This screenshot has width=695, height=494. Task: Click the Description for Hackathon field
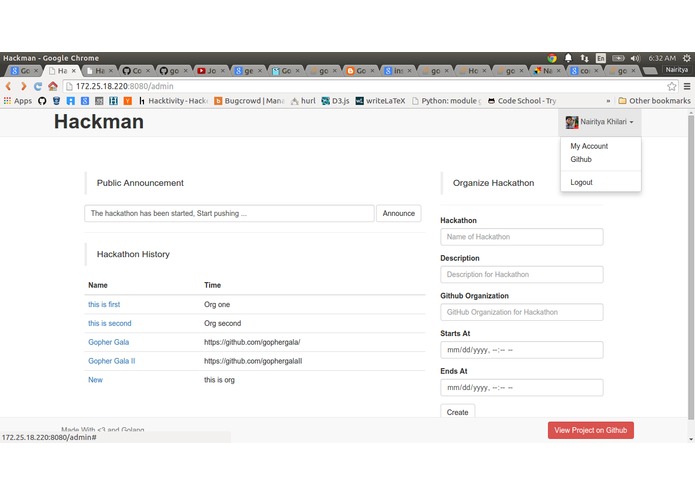click(522, 275)
